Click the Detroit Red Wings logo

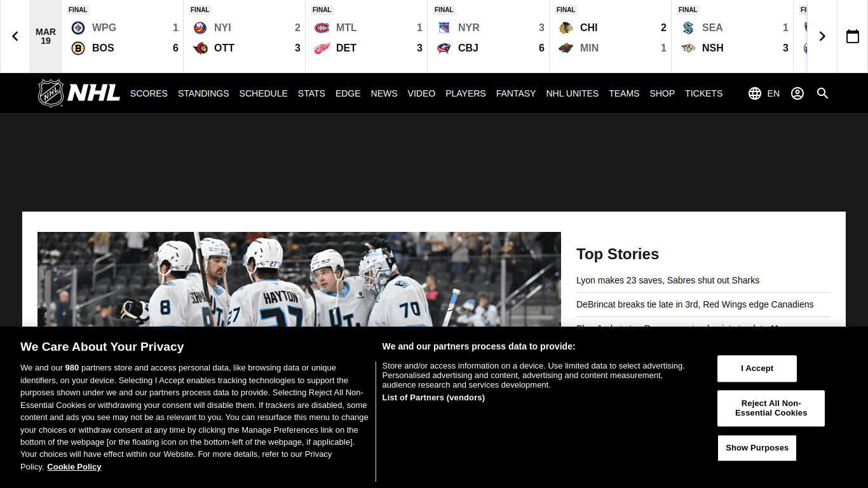pos(322,48)
